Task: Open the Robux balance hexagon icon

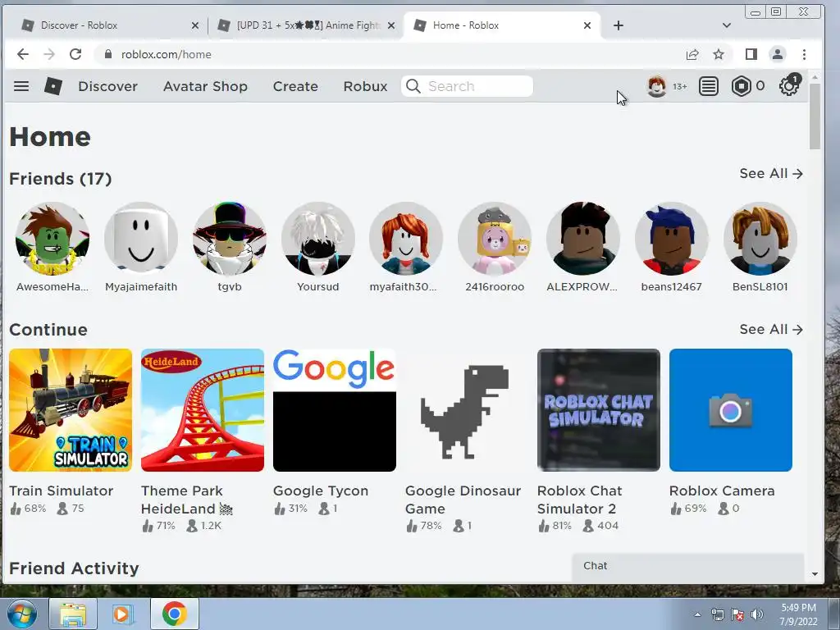Action: (x=741, y=86)
